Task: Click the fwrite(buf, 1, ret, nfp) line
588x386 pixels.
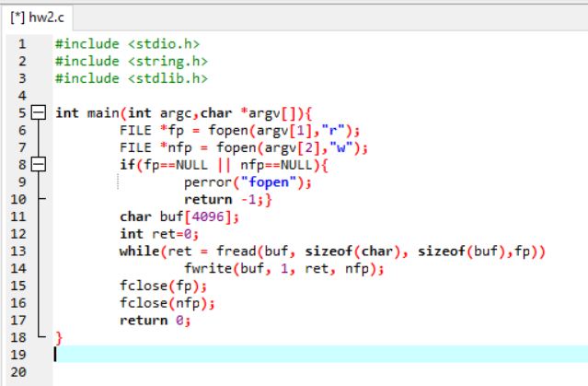Action: (x=283, y=268)
